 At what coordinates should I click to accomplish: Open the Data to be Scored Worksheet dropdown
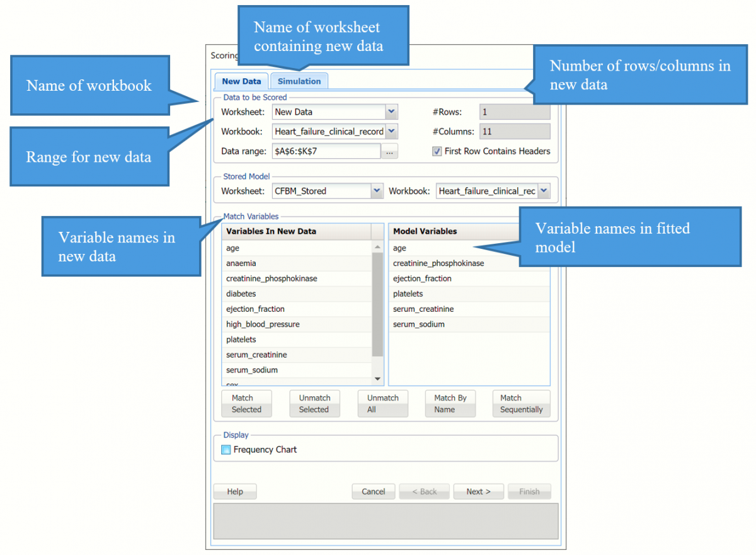click(391, 112)
